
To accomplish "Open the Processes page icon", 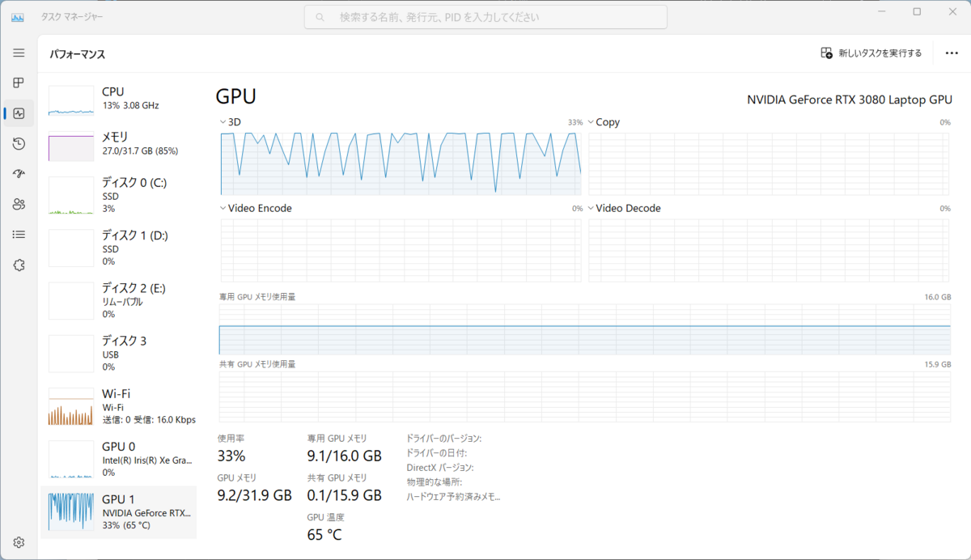I will (x=19, y=83).
